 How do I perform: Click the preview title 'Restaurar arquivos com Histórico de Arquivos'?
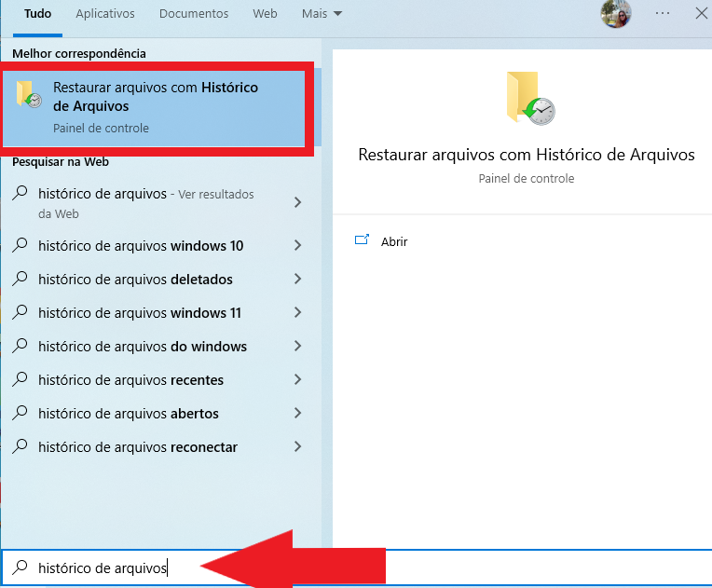point(527,155)
